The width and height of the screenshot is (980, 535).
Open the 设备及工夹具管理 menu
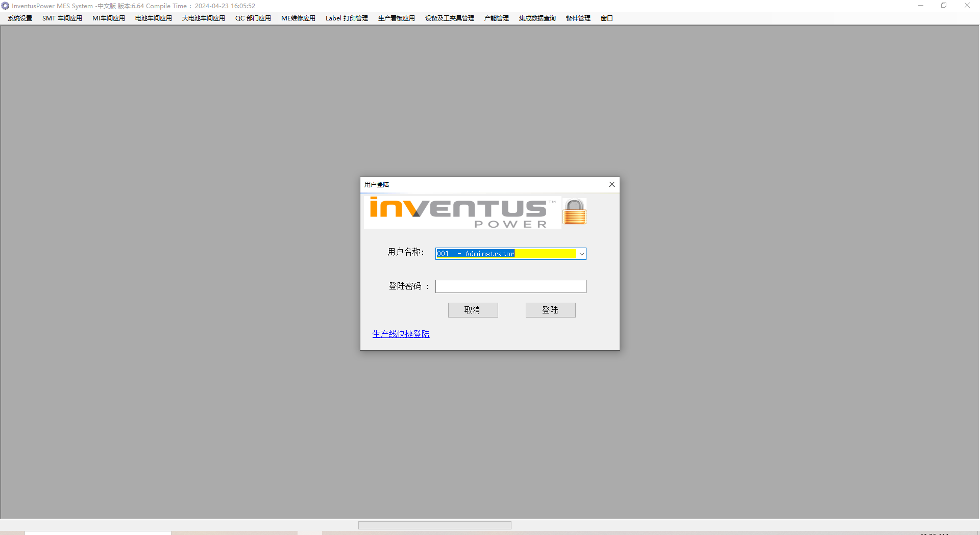pyautogui.click(x=450, y=18)
